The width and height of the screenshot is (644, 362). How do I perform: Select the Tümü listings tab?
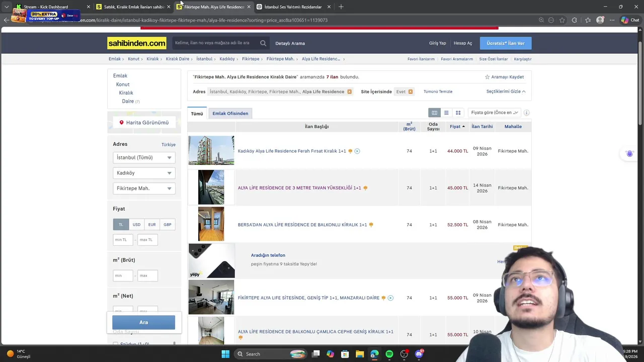(x=197, y=114)
